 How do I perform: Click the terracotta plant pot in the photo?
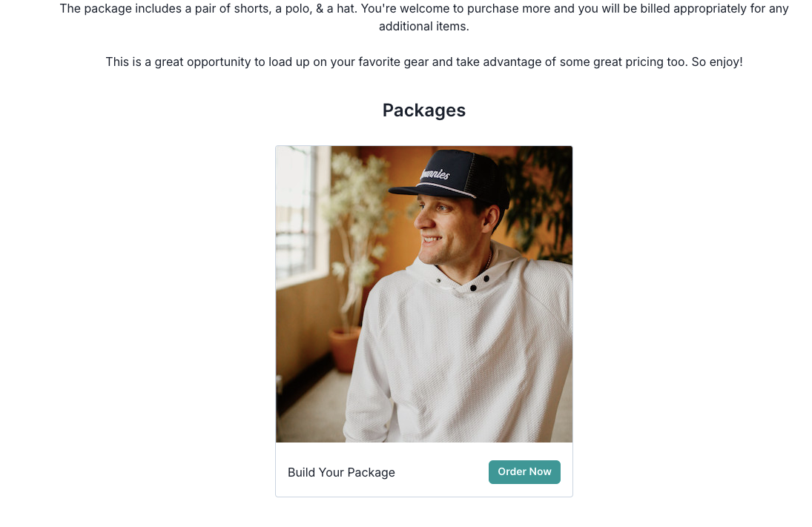(x=344, y=348)
